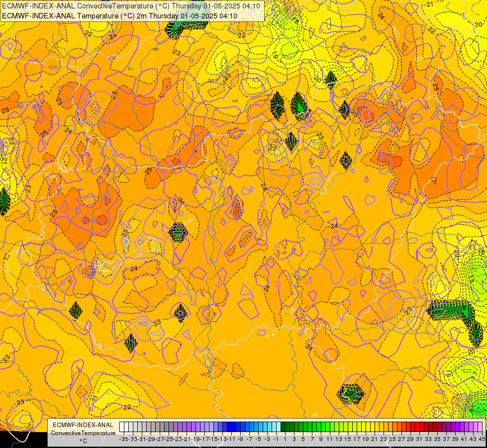Click the Temperature 2m title line
This screenshot has width=487, height=448.
(119, 16)
